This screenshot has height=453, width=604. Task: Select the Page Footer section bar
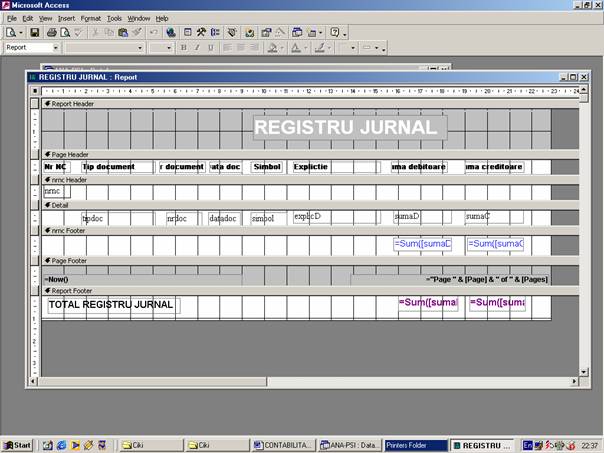(x=310, y=261)
